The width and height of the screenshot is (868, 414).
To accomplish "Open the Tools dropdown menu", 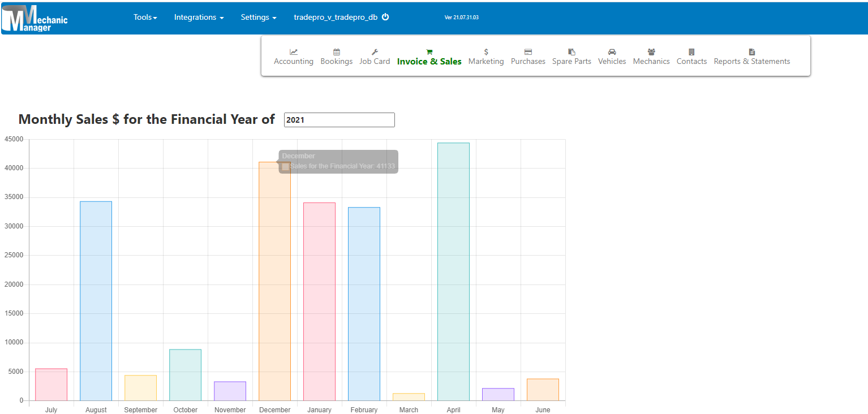I will tap(145, 17).
